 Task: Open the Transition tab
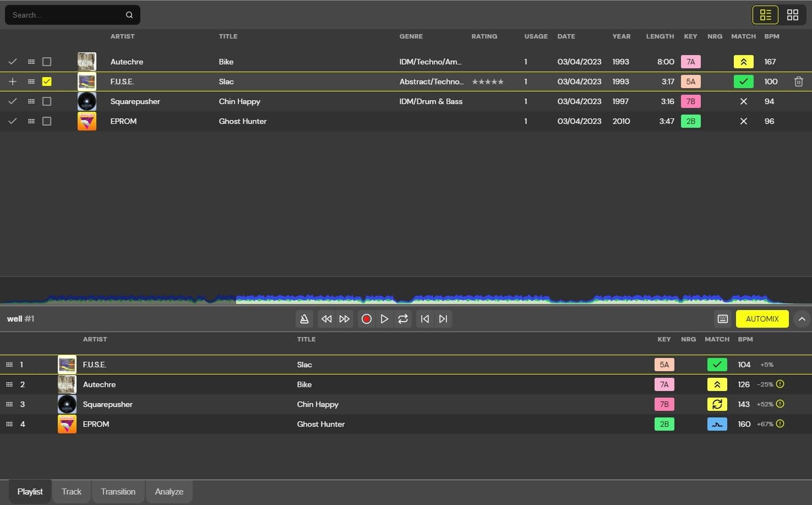pyautogui.click(x=118, y=492)
